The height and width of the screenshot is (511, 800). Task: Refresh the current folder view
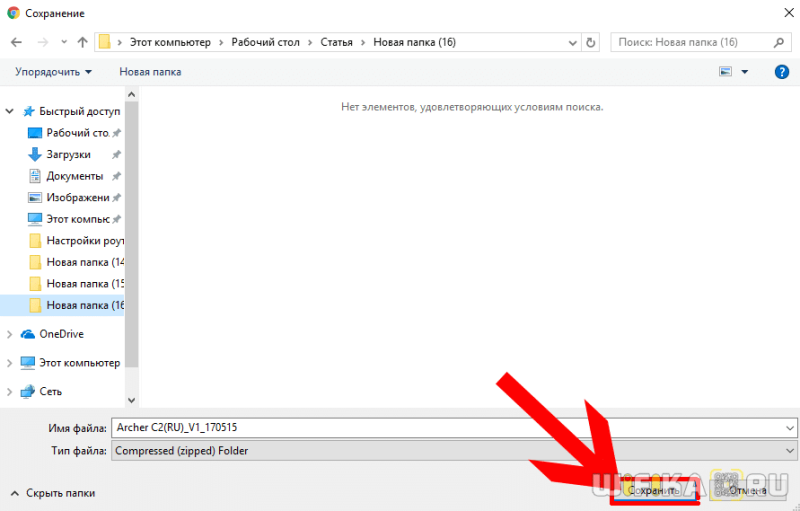pyautogui.click(x=590, y=42)
